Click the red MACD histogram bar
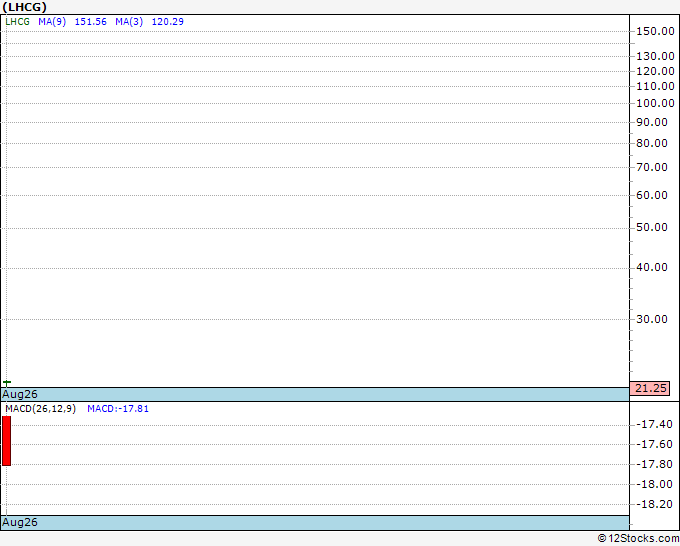Image resolution: width=680 pixels, height=546 pixels. click(x=7, y=441)
